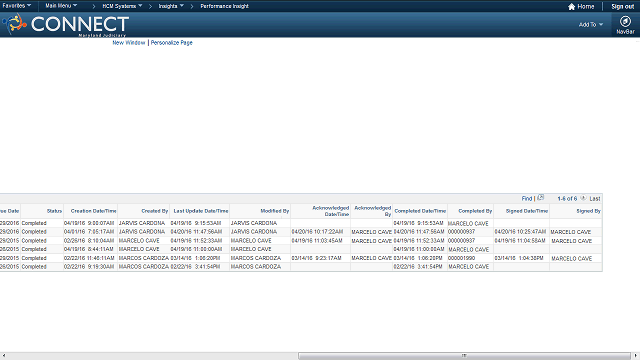Select creation time '04/01/16 7:05:17AM' cell
Screen dimensions: 640x360
[x=89, y=232]
